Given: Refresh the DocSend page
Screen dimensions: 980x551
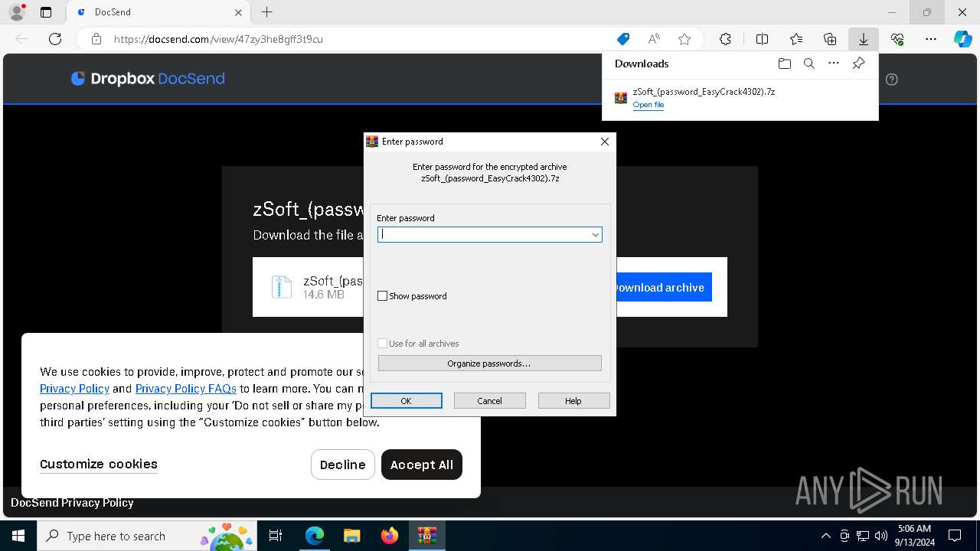Looking at the screenshot, I should click(x=55, y=39).
